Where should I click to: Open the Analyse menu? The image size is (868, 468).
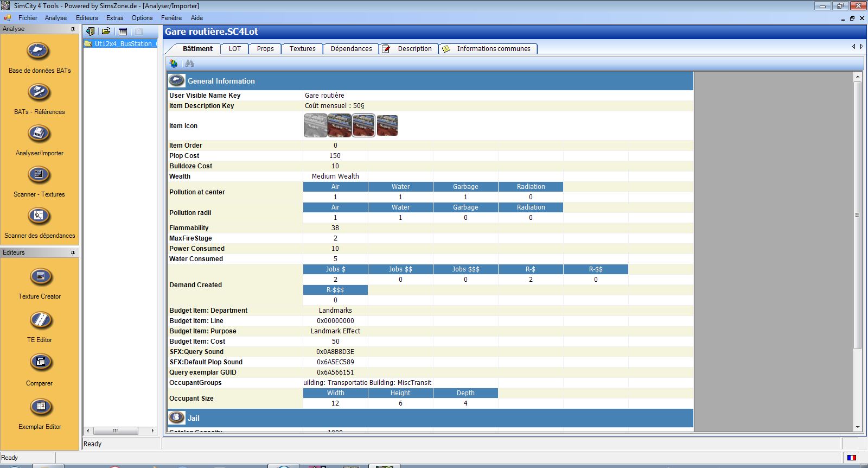(x=56, y=18)
